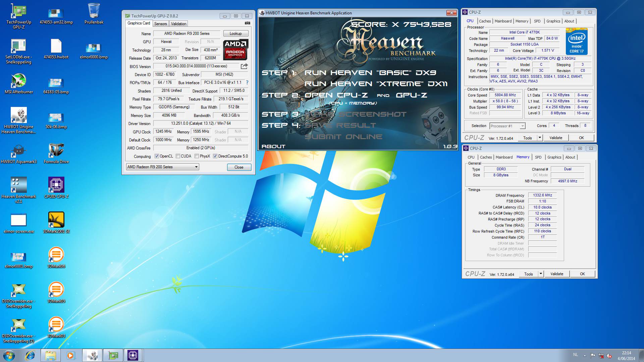
Task: Click Validate in upper CPU-Z window
Action: click(x=556, y=138)
